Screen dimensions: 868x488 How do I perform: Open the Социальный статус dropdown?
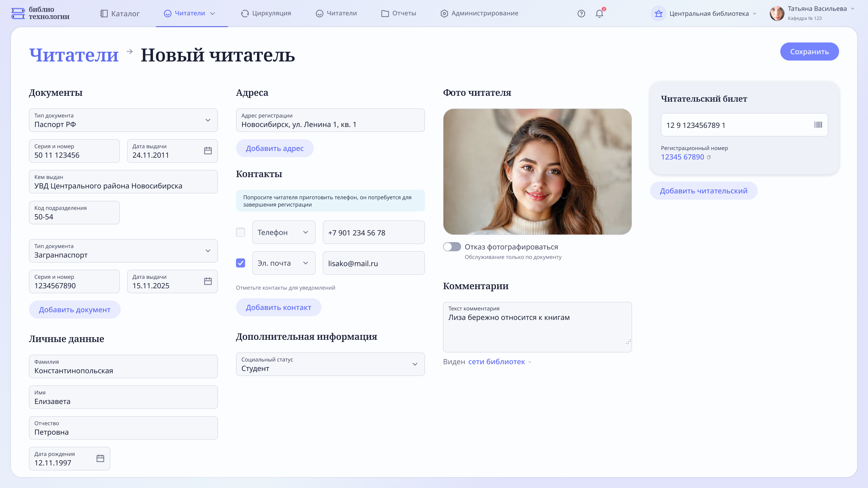click(x=415, y=364)
